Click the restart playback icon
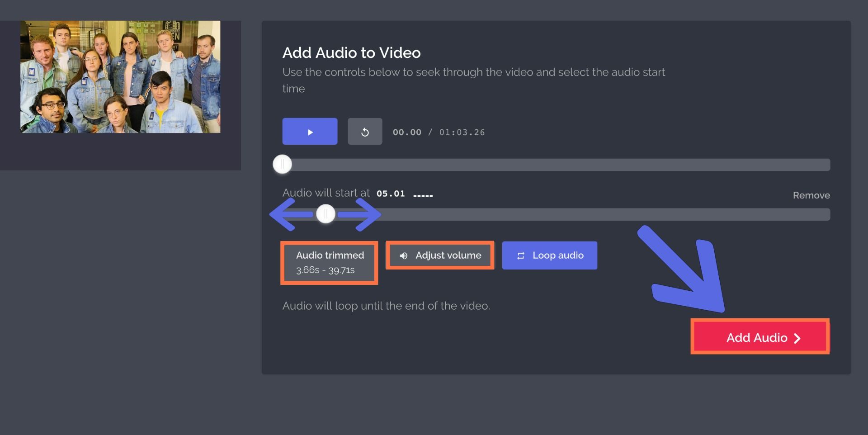This screenshot has width=868, height=435. point(365,132)
